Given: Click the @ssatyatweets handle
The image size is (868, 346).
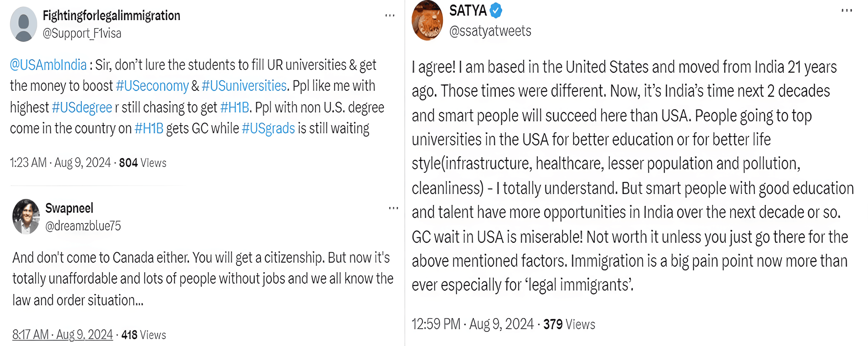Looking at the screenshot, I should pos(490,31).
